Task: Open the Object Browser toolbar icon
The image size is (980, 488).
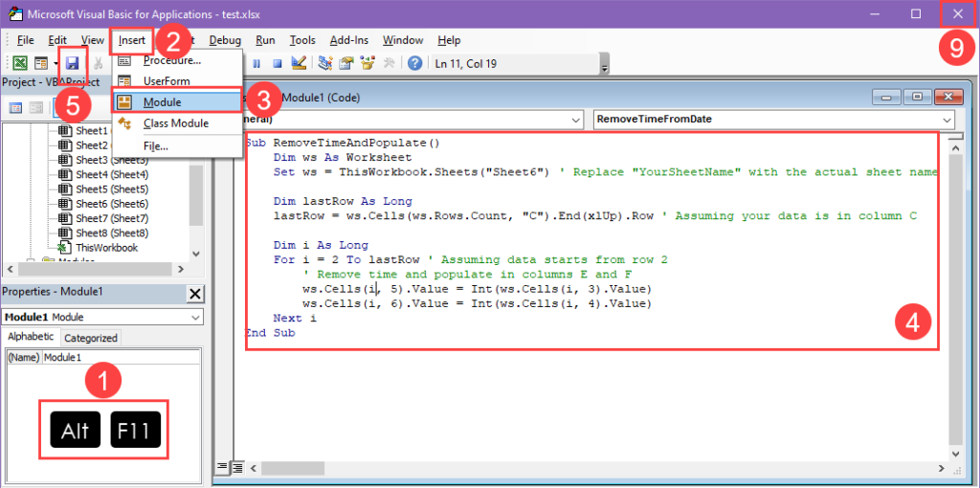Action: (x=367, y=63)
